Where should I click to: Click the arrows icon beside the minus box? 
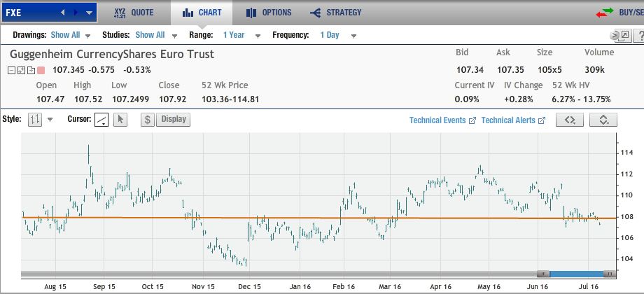[22, 70]
